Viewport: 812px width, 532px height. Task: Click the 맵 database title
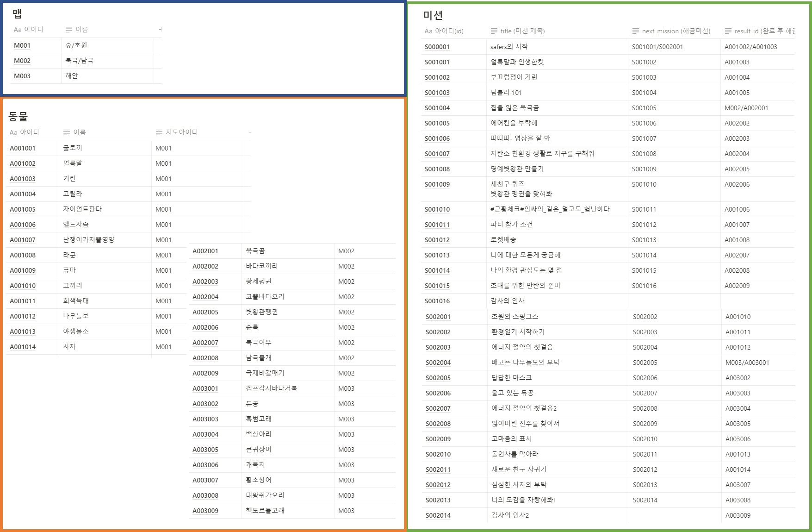tap(17, 14)
